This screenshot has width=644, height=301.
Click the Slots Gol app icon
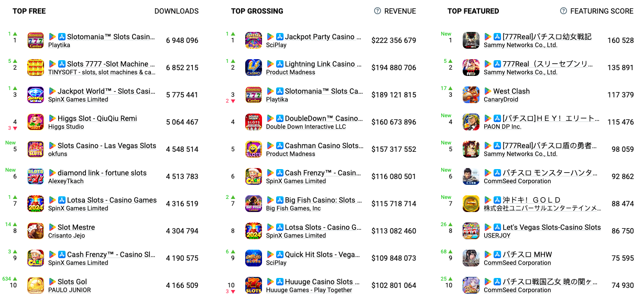36,285
